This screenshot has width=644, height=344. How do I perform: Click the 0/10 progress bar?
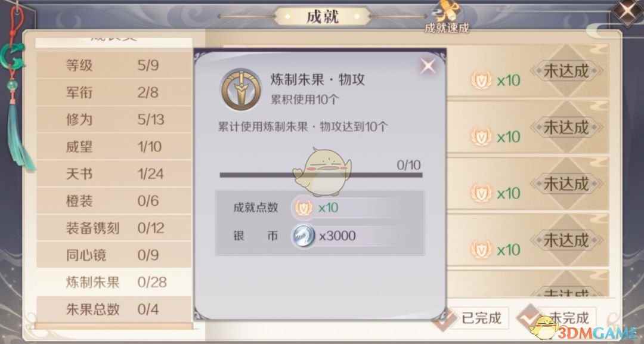click(x=321, y=175)
